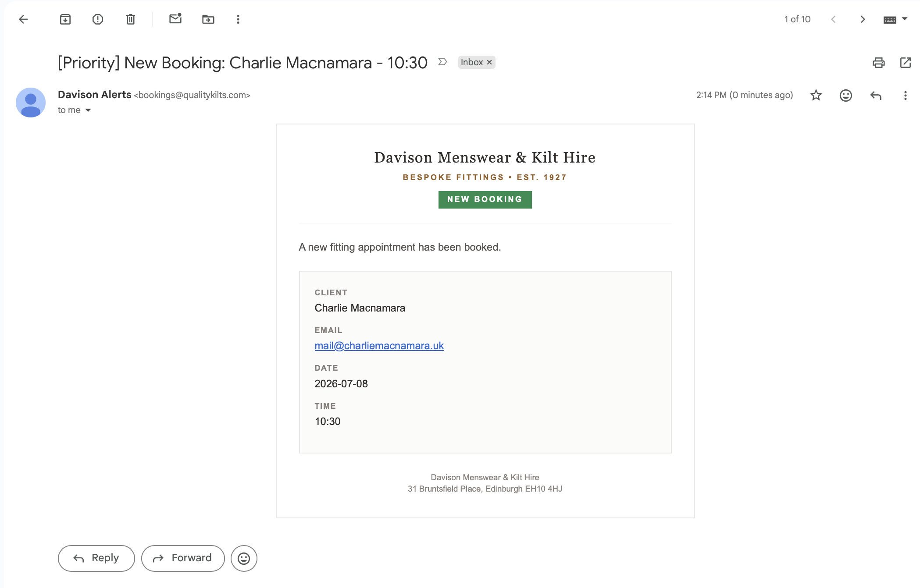Viewport: 920px width, 588px height.
Task: Archive this email
Action: tap(65, 19)
